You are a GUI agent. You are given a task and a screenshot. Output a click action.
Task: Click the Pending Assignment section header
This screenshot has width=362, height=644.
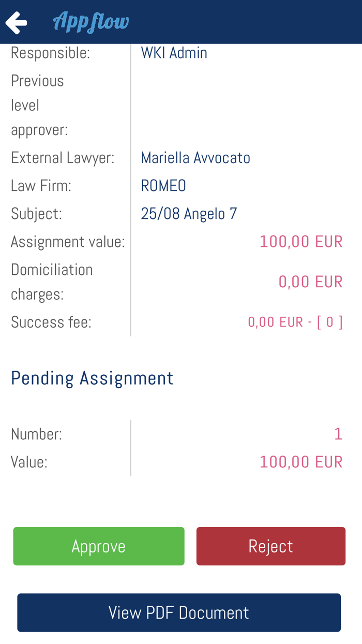(x=92, y=378)
